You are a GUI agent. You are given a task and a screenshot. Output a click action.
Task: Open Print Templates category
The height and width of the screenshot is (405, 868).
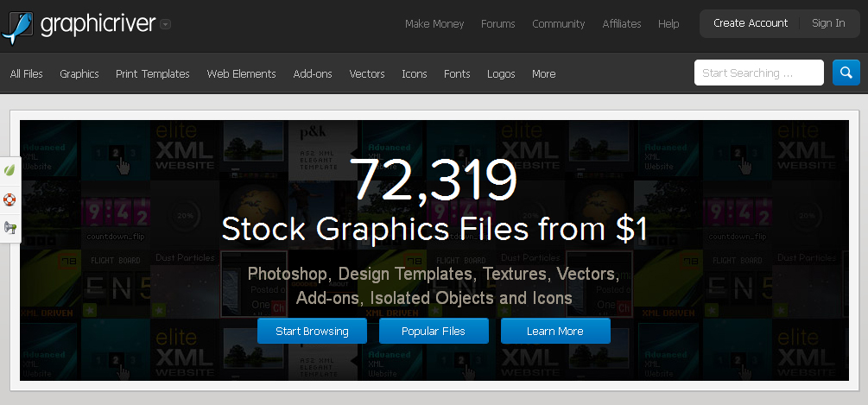[153, 73]
